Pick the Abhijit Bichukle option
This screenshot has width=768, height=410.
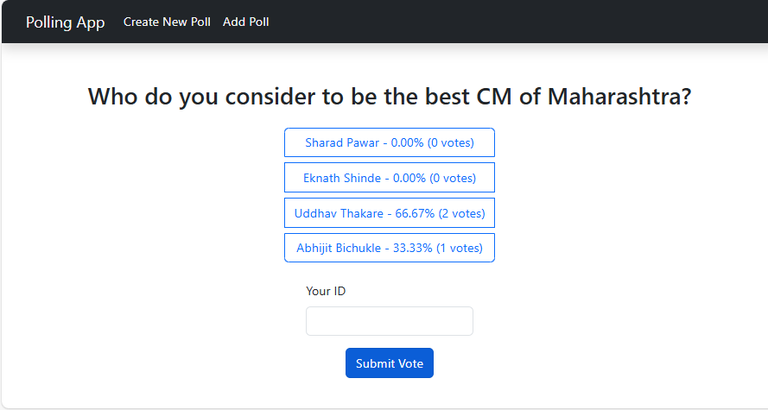click(389, 248)
